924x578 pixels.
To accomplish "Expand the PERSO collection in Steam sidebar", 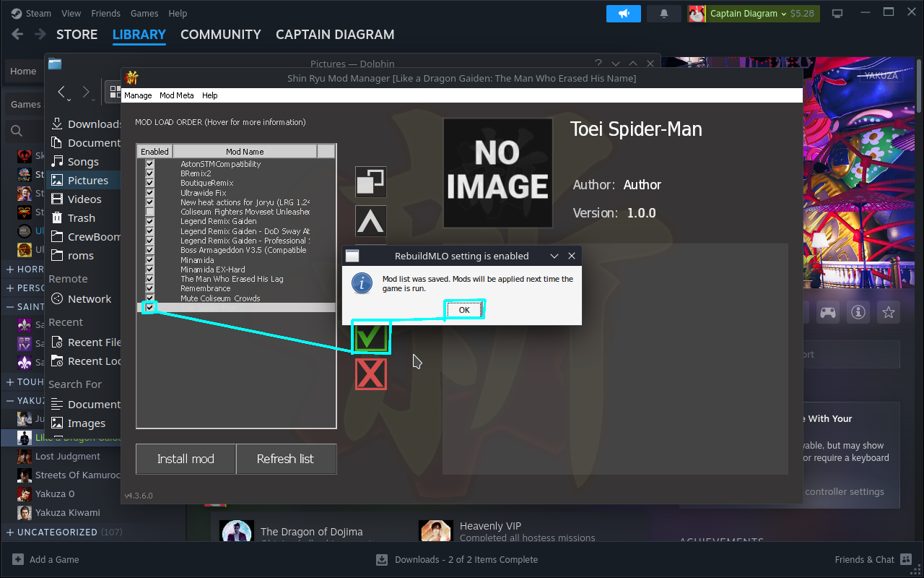I will point(10,288).
